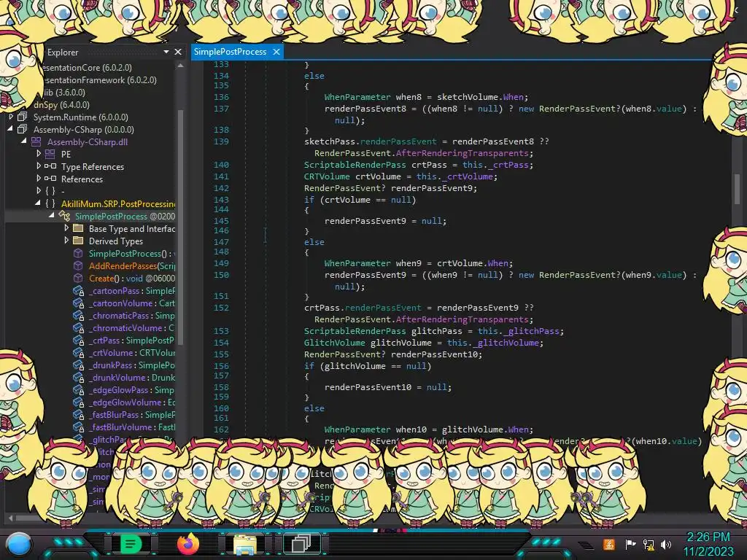The height and width of the screenshot is (560, 747).
Task: Click the Assembly-CSharp (0.0.0.0) assembly icon
Action: click(22, 129)
